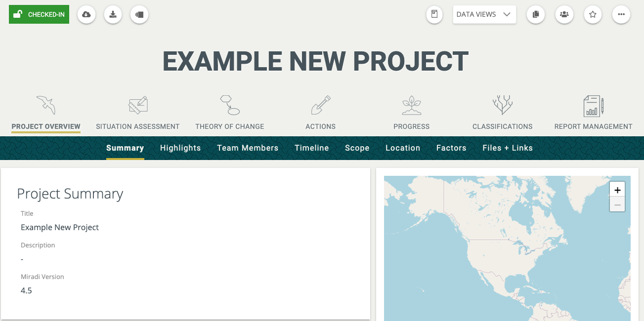Viewport: 644px width, 321px height.
Task: Click the star favorite icon
Action: pos(593,15)
